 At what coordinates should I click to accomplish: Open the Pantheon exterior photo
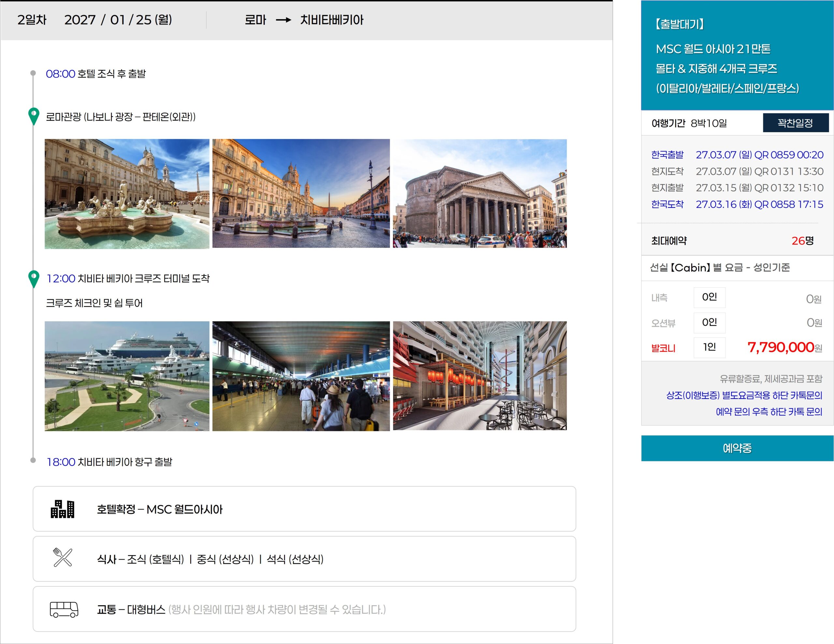(480, 193)
